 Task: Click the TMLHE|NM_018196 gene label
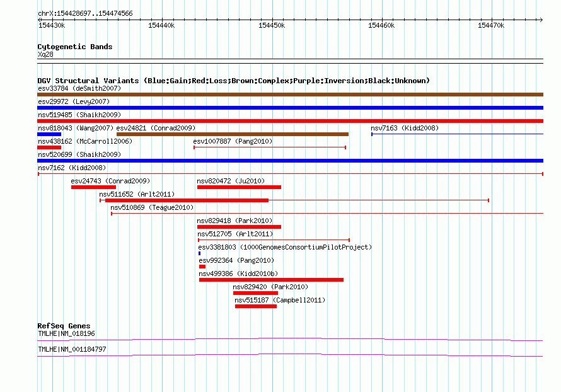pos(66,333)
